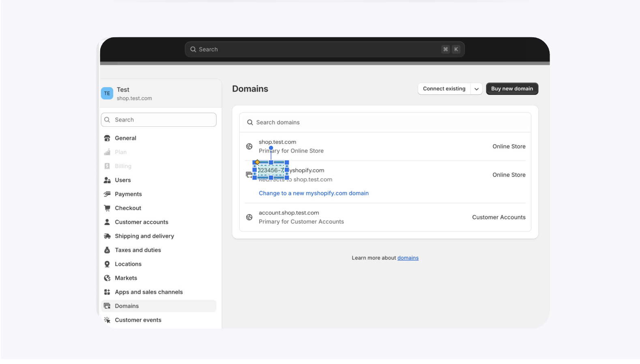
Task: Click the Taxes and duties icon
Action: (x=107, y=250)
